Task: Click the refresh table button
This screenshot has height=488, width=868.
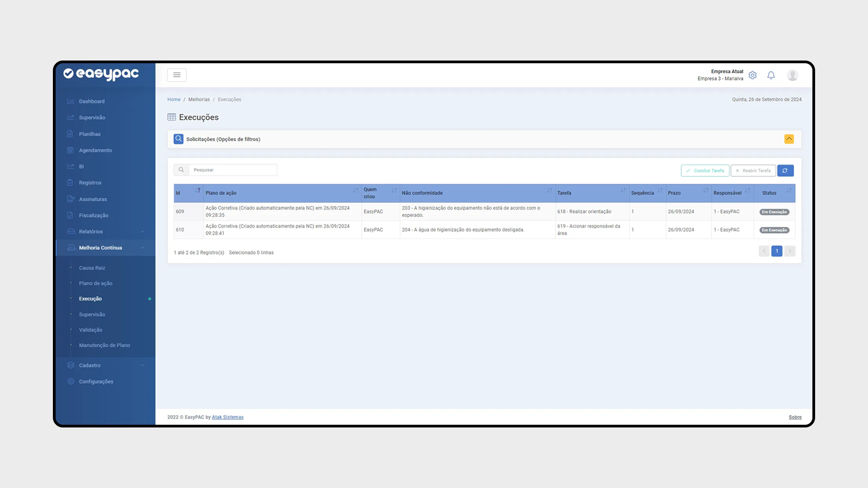Action: 785,170
